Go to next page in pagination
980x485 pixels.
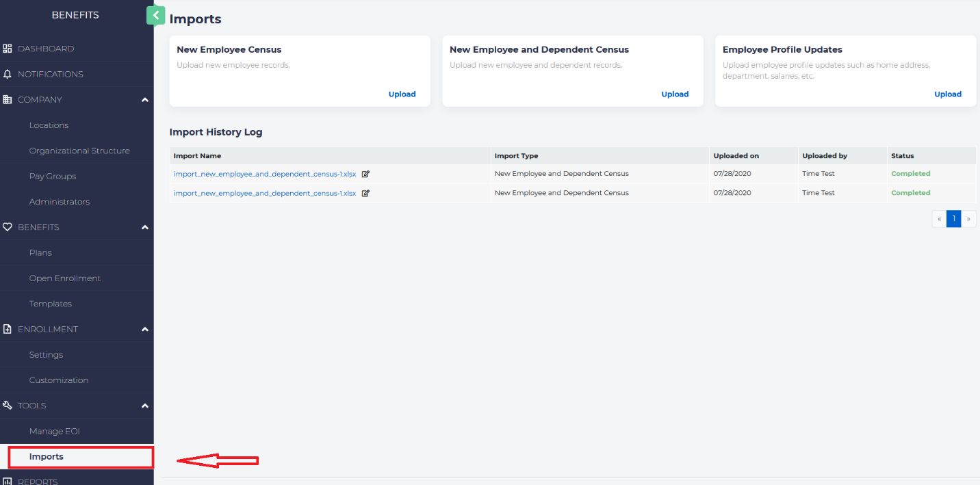click(968, 219)
